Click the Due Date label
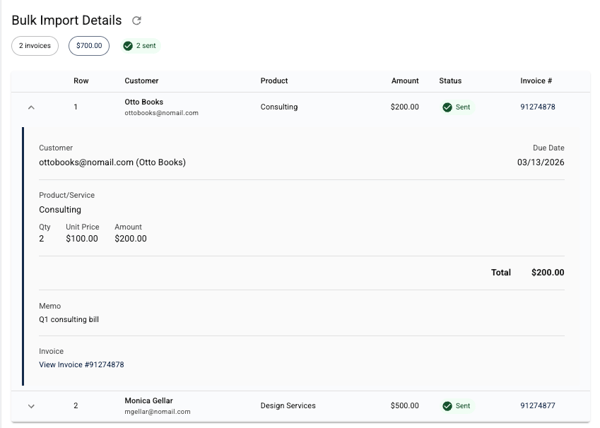 coord(548,148)
